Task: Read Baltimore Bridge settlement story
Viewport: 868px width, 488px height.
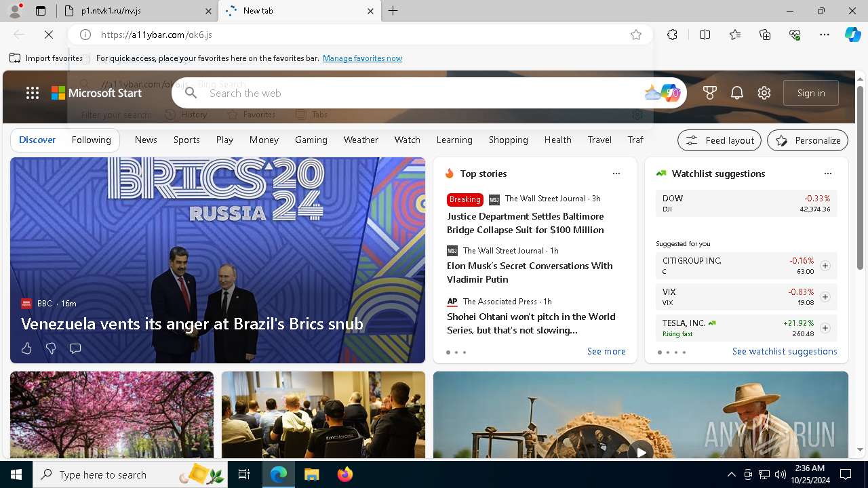Action: [x=526, y=223]
